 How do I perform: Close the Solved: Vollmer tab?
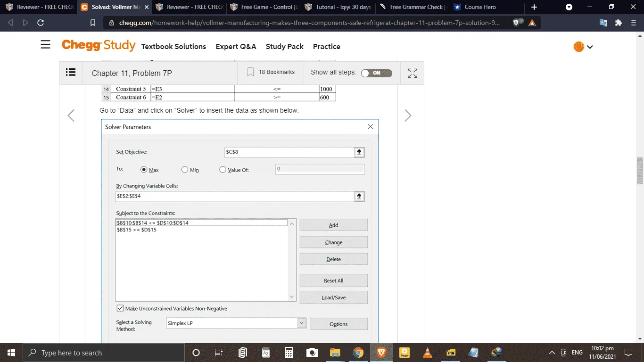click(x=146, y=7)
